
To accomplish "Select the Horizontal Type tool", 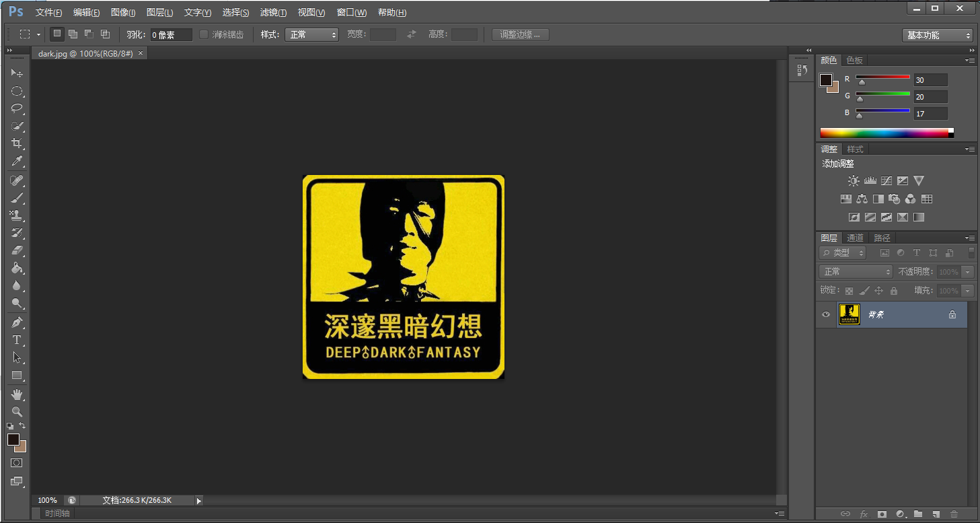I will point(17,340).
